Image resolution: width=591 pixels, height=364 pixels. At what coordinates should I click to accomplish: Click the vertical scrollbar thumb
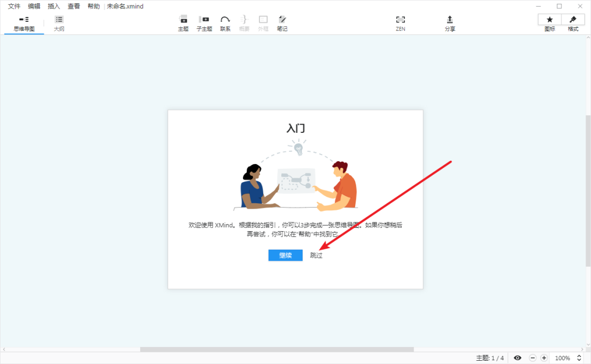pos(588,191)
